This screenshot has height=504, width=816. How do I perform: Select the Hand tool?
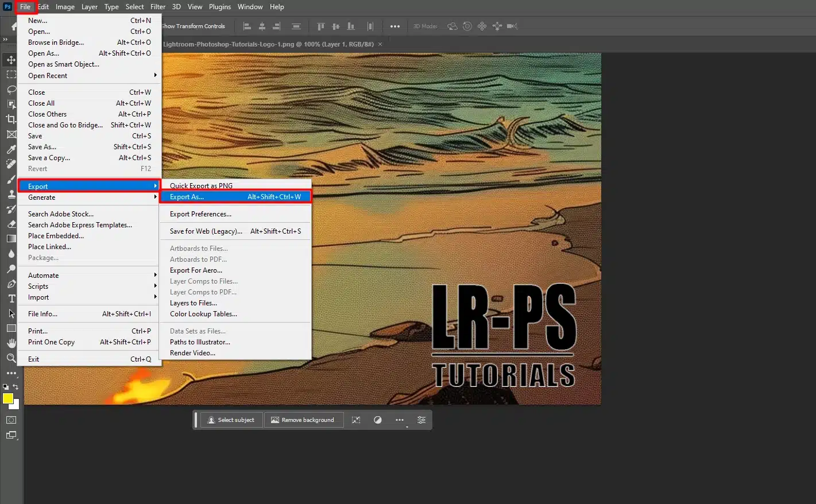pos(11,343)
